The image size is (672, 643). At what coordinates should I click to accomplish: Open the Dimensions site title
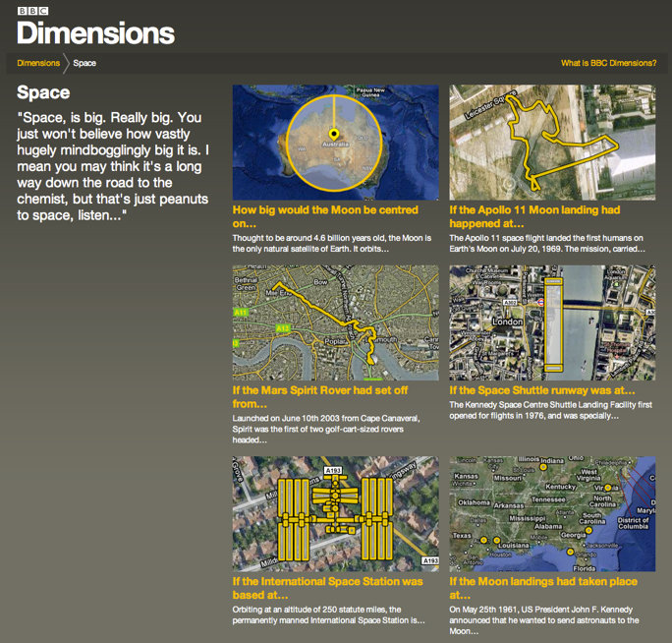(x=95, y=33)
